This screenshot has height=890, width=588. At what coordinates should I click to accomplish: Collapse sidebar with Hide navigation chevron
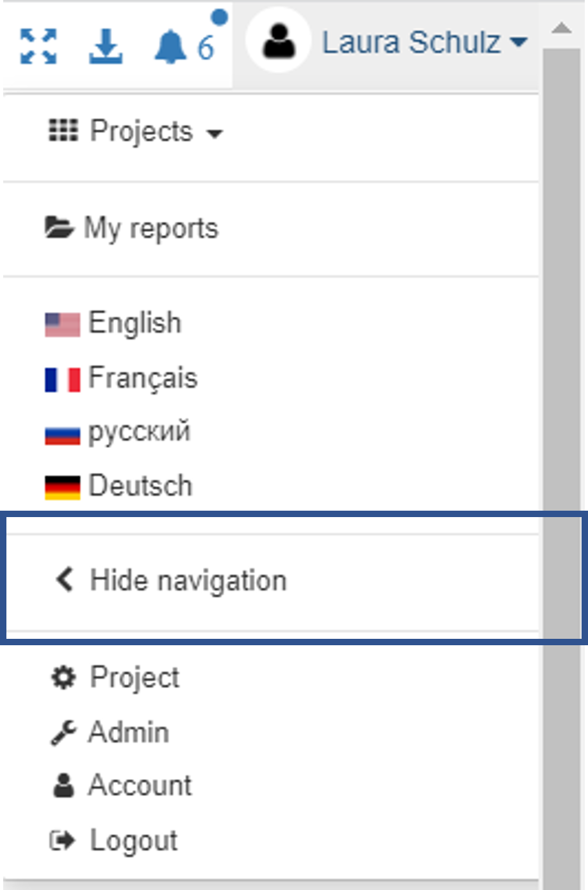[65, 580]
